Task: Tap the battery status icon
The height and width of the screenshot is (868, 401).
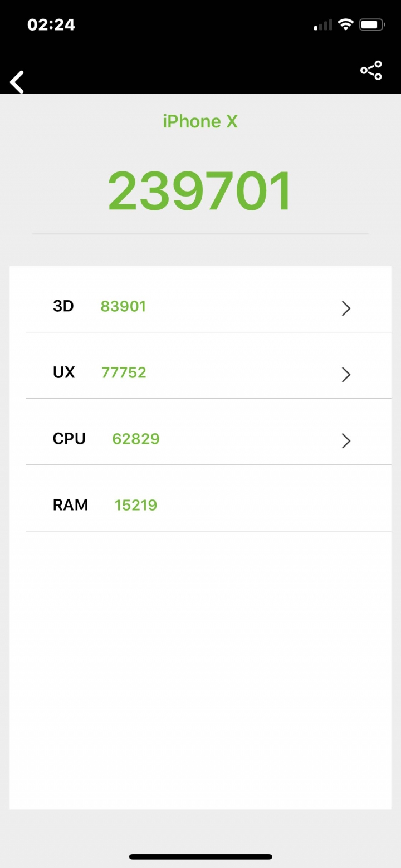Action: tap(372, 24)
